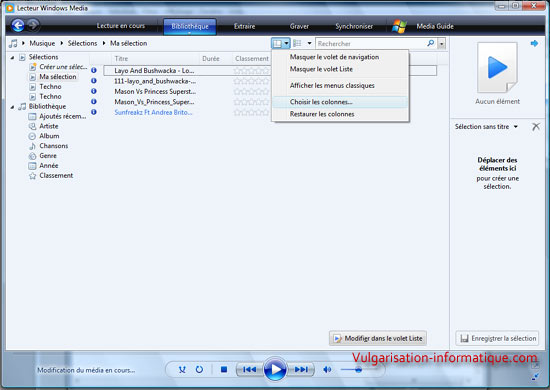Click the stop playback button
Image resolution: width=550 pixels, height=390 pixels.
[224, 369]
